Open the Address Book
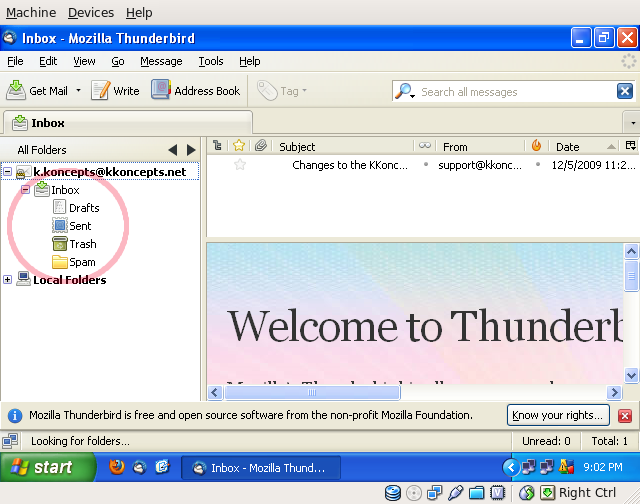Image resolution: width=640 pixels, height=504 pixels. pyautogui.click(x=196, y=90)
